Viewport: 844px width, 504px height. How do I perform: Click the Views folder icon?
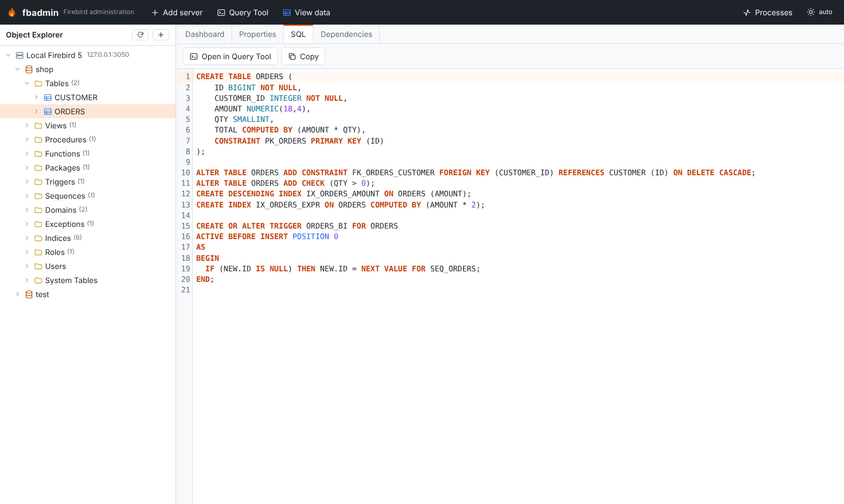coord(38,125)
